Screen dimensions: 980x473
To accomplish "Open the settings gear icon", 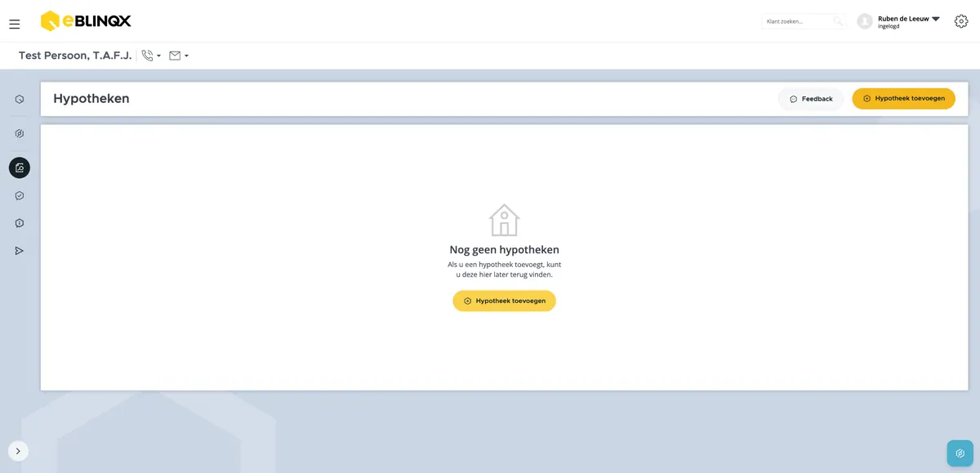I will coord(961,21).
